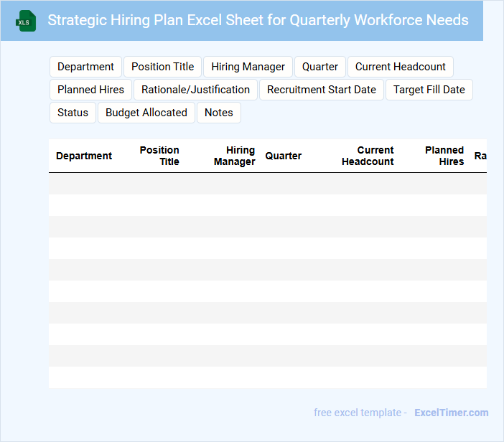Click the Hiring Manager column header

pyautogui.click(x=235, y=156)
